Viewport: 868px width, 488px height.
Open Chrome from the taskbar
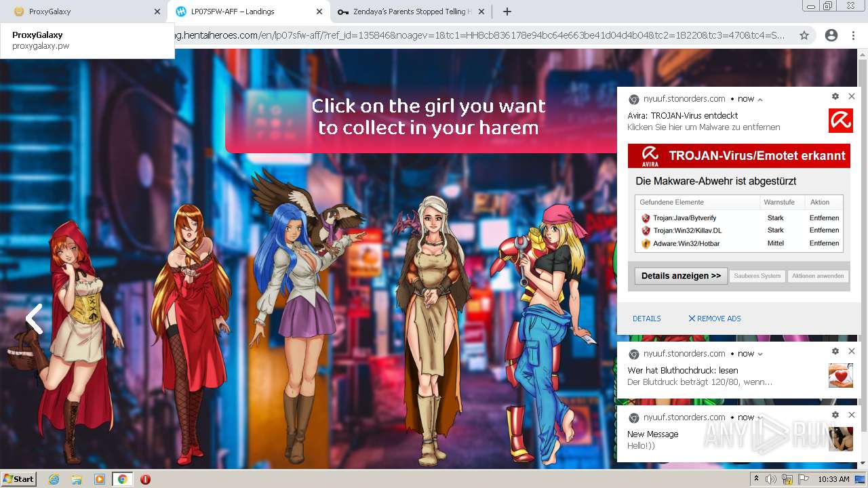coord(122,479)
